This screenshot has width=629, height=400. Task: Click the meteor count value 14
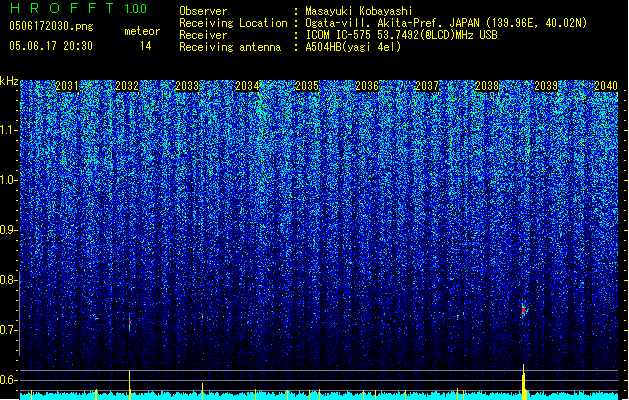pos(146,46)
